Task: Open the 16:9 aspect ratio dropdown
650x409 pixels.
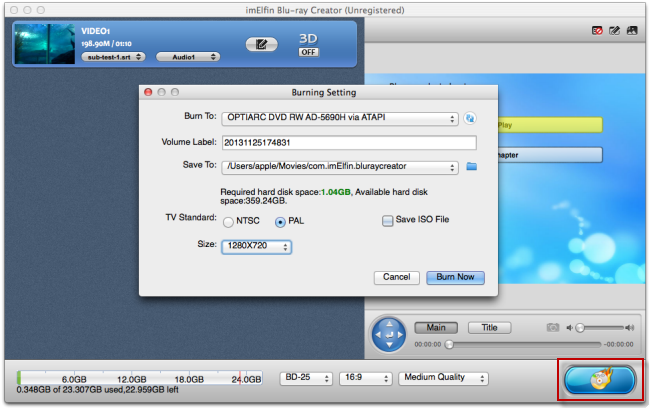Action: (x=366, y=378)
